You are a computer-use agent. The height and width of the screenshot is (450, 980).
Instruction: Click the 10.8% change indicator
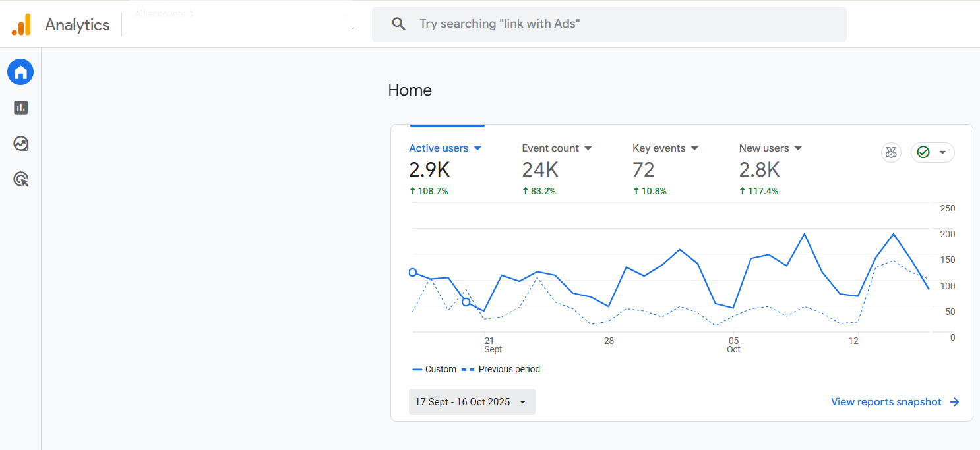[x=650, y=191]
